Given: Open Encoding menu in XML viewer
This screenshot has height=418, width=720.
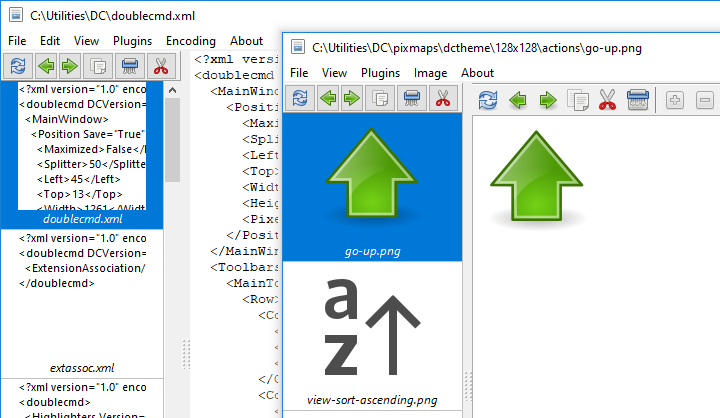Looking at the screenshot, I should pos(190,41).
